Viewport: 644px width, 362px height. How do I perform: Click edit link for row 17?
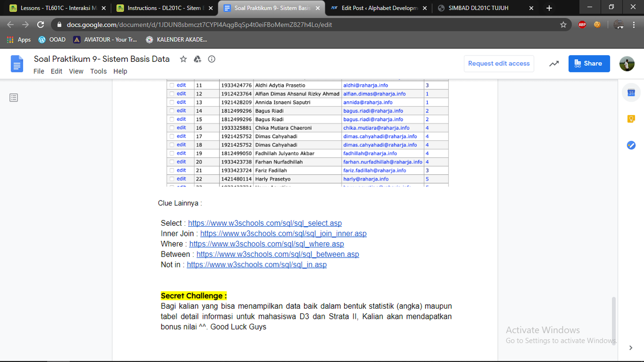point(181,136)
